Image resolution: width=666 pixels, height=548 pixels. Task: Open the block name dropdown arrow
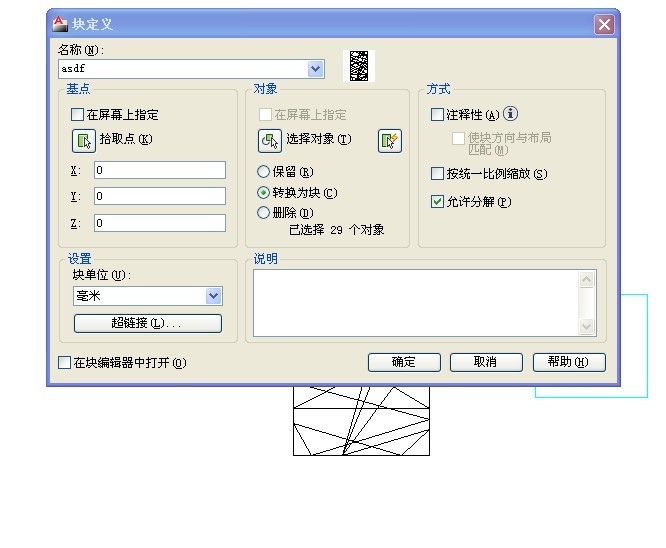[x=315, y=69]
